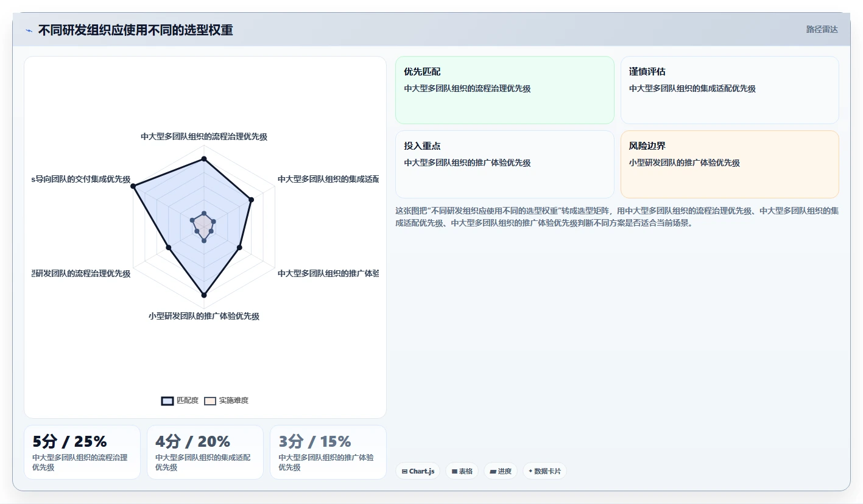
Task: Click 中大型多团队组织的集成适配优先级 text in 谨慎评估 card
Action: (692, 89)
